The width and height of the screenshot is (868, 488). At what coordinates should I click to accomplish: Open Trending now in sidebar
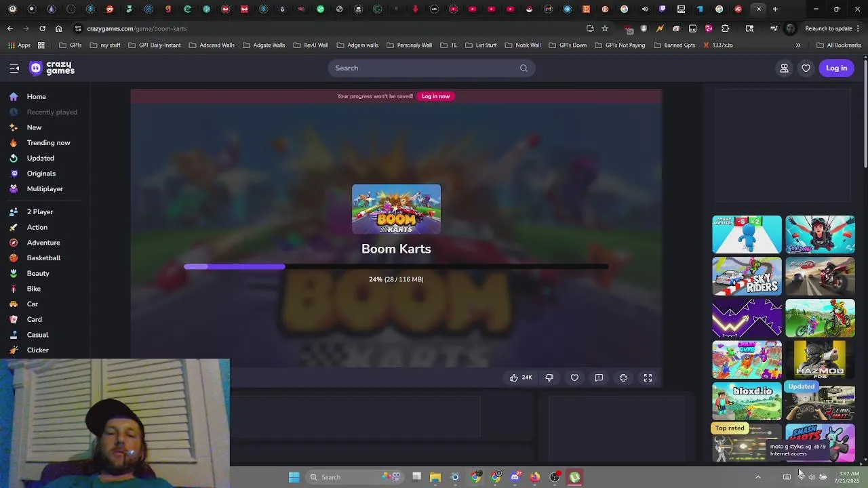pos(48,143)
